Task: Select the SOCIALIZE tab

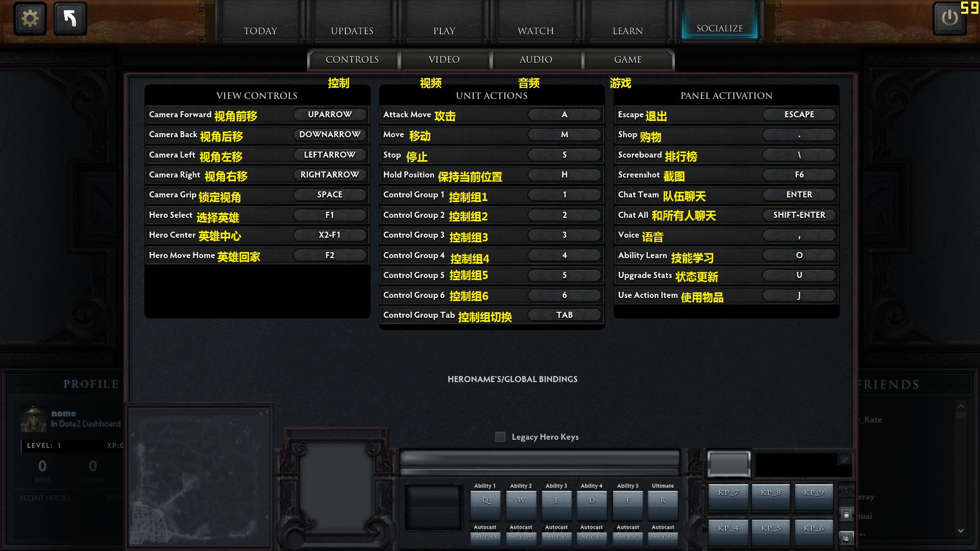Action: pyautogui.click(x=720, y=20)
